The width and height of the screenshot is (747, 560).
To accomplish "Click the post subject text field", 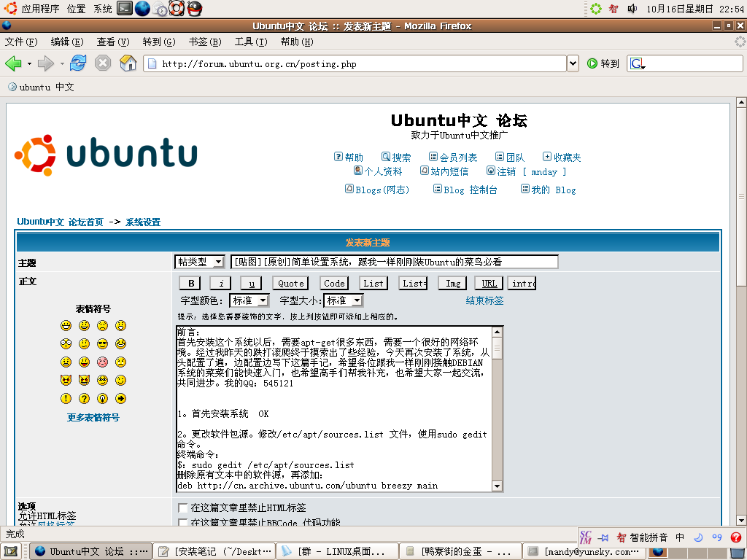I will tap(395, 262).
